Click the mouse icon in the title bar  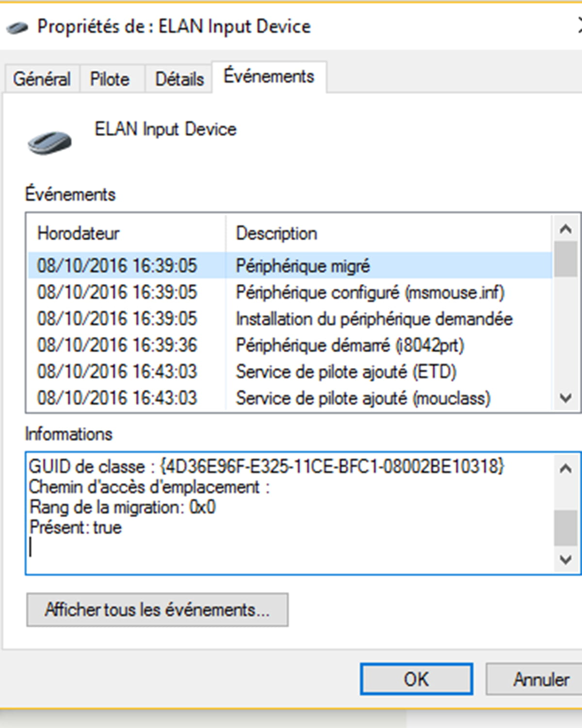[17, 27]
